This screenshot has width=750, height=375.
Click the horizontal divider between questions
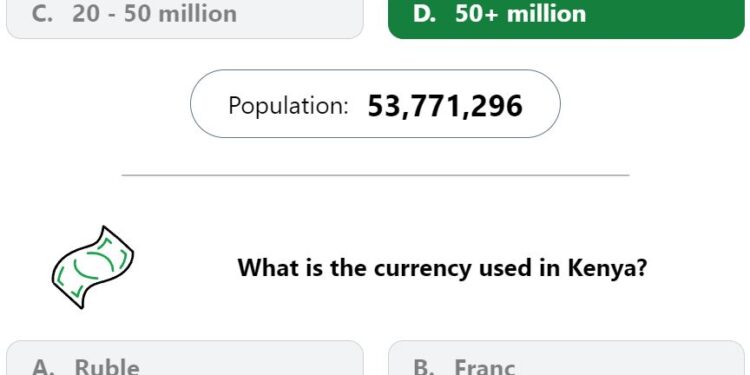(375, 176)
